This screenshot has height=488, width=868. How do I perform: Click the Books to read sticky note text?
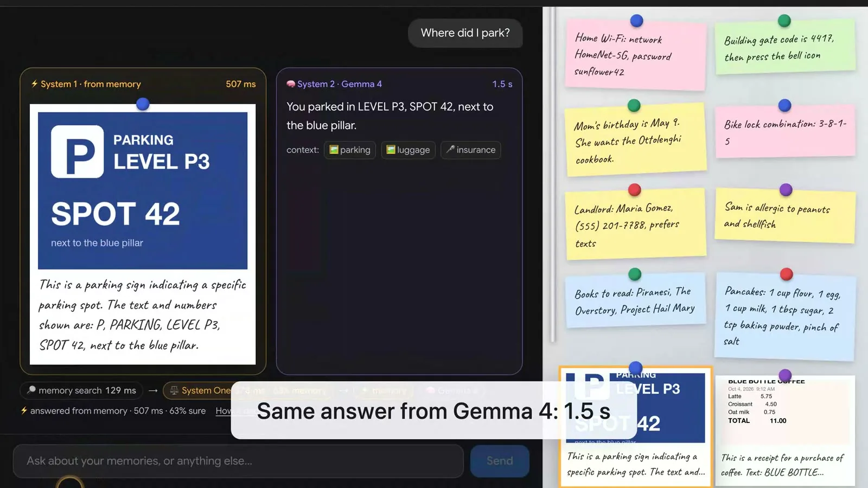[x=635, y=301]
